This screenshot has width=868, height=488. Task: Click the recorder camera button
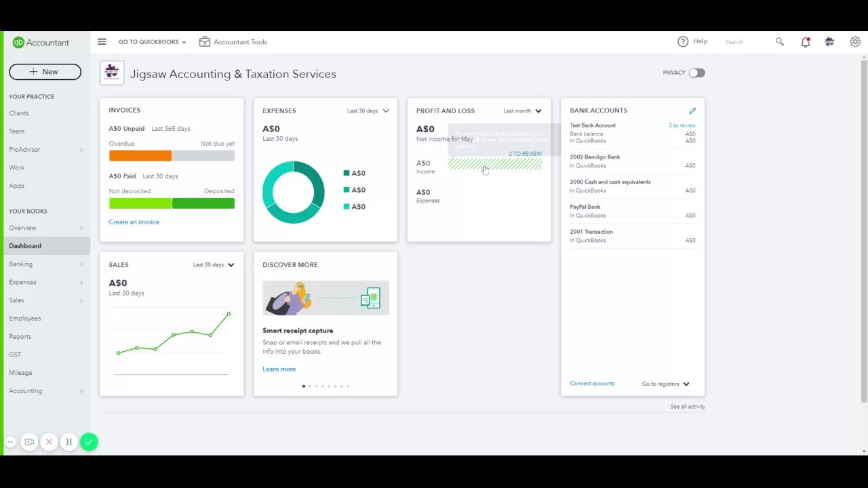29,442
